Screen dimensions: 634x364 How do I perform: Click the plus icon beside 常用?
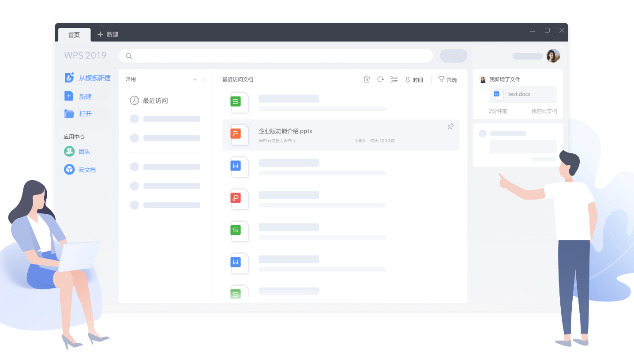pyautogui.click(x=195, y=80)
